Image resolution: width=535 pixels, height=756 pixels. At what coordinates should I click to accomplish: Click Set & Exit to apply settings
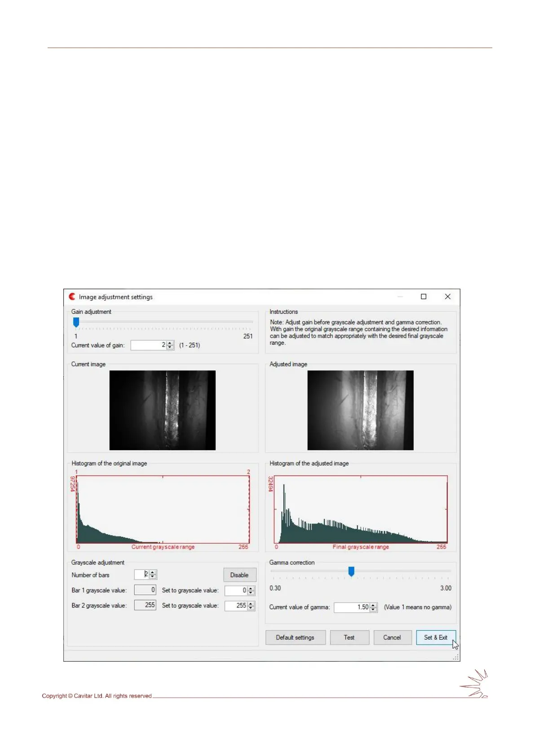pyautogui.click(x=435, y=637)
